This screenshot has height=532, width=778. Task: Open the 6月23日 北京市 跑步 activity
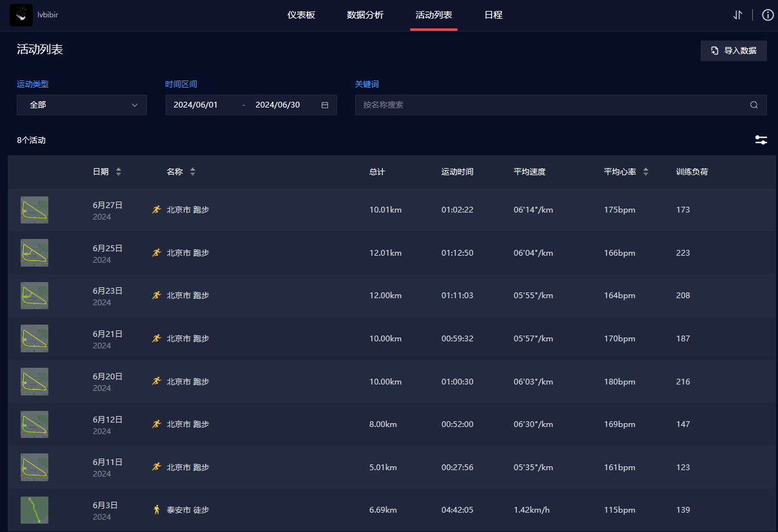click(188, 296)
